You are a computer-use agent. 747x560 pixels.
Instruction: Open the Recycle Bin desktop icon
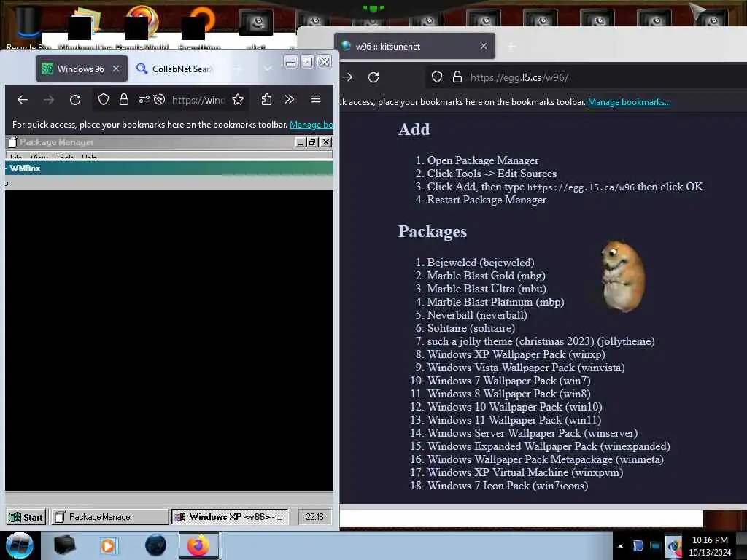tap(28, 28)
